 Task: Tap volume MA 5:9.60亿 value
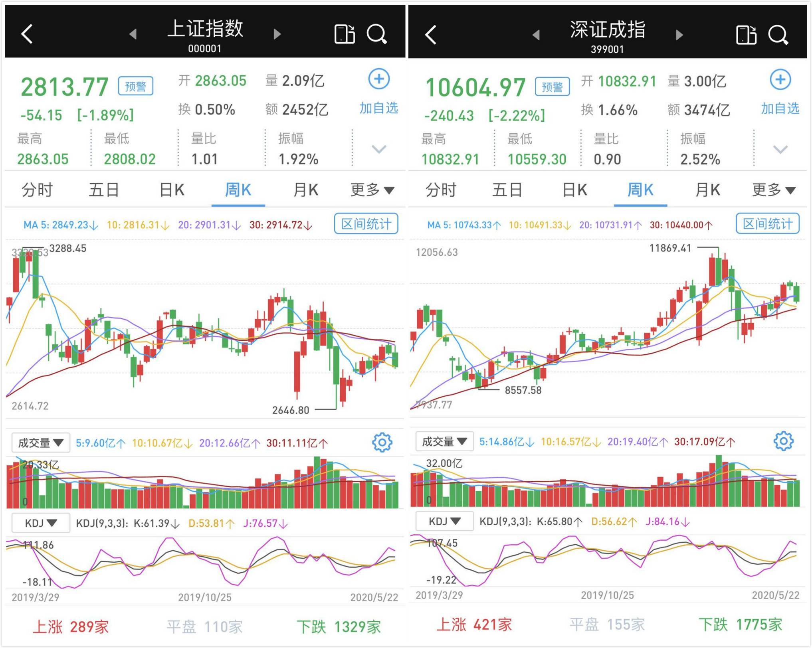coord(101,443)
